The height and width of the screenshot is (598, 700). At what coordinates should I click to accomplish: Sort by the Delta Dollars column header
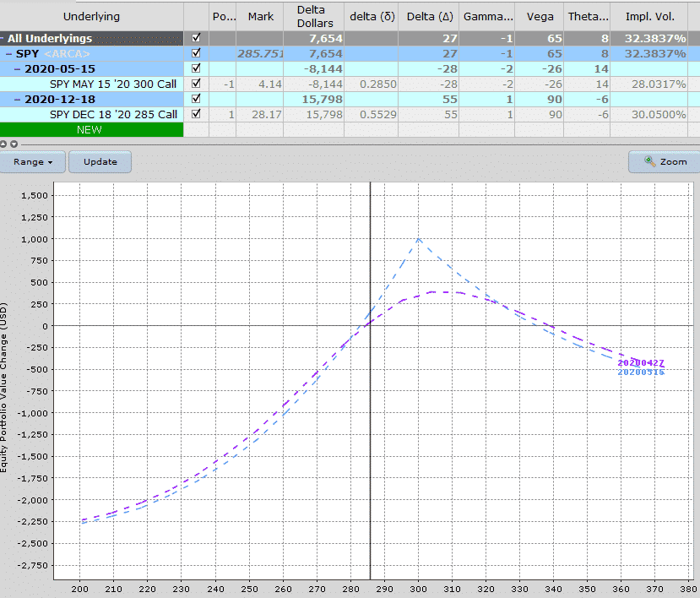click(314, 17)
